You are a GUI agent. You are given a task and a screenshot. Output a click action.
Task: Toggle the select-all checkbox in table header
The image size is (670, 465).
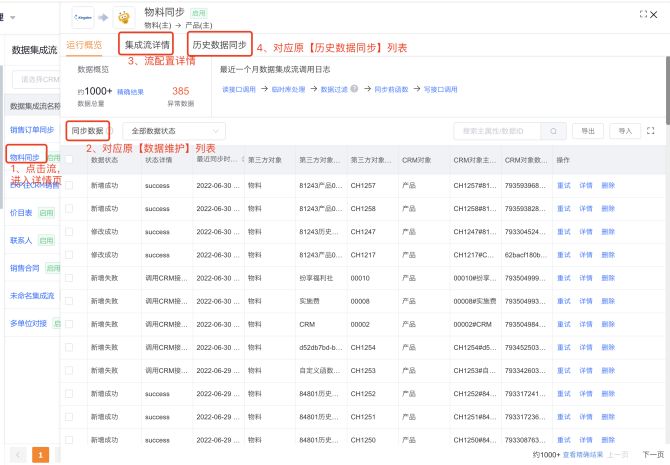(69, 160)
